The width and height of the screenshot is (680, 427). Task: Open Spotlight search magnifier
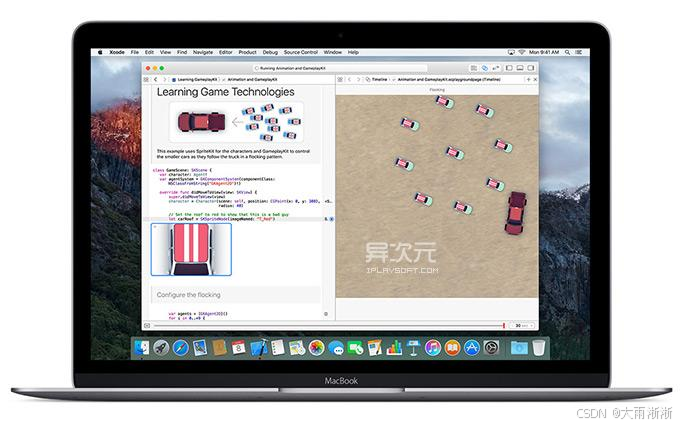(x=567, y=52)
